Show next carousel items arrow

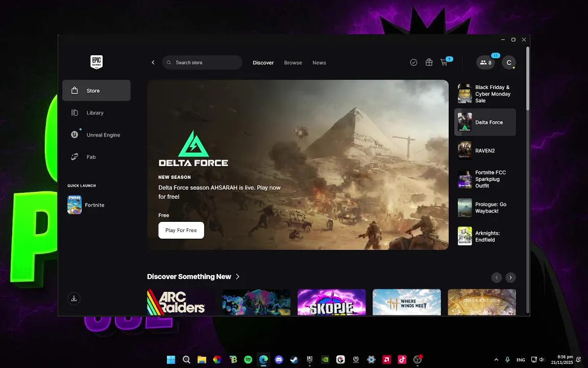(510, 278)
